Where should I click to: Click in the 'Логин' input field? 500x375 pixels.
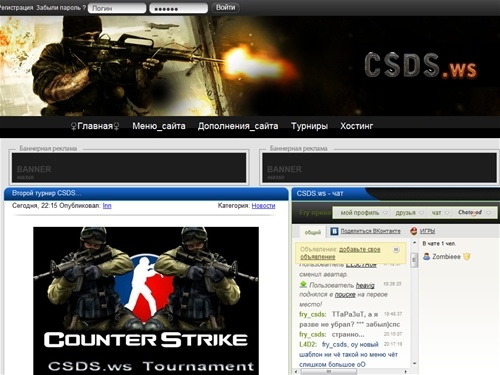point(117,8)
